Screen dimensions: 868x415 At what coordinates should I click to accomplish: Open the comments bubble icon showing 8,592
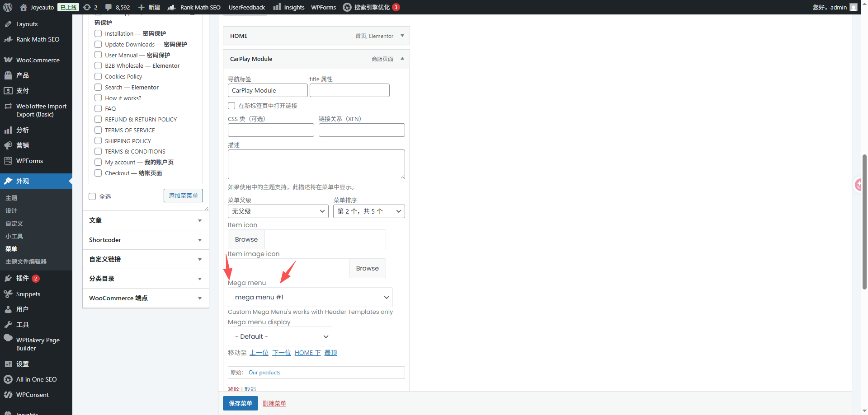click(108, 7)
